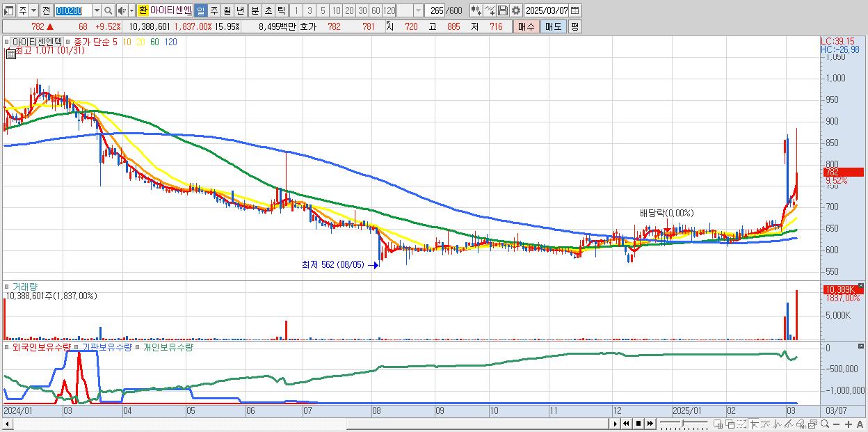Click the rewind button below chart
The height and width of the screenshot is (432, 868).
626,424
